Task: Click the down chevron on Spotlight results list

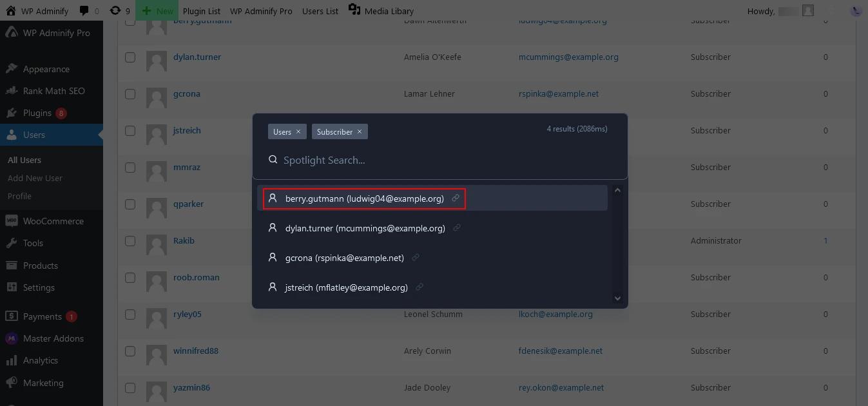Action: (617, 298)
